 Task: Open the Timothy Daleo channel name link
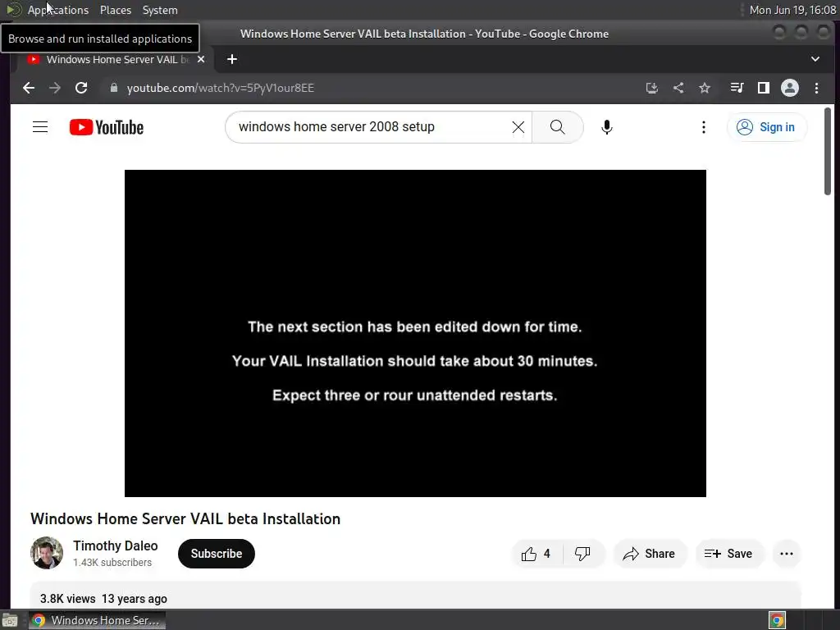click(115, 546)
